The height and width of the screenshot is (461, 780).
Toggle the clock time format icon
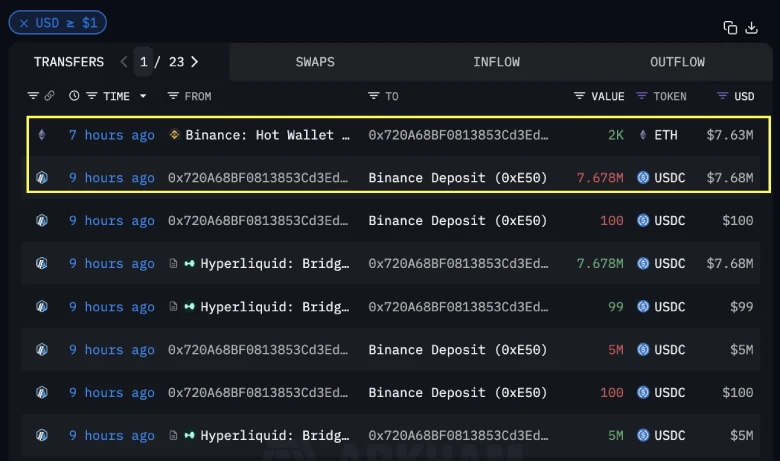pos(74,95)
